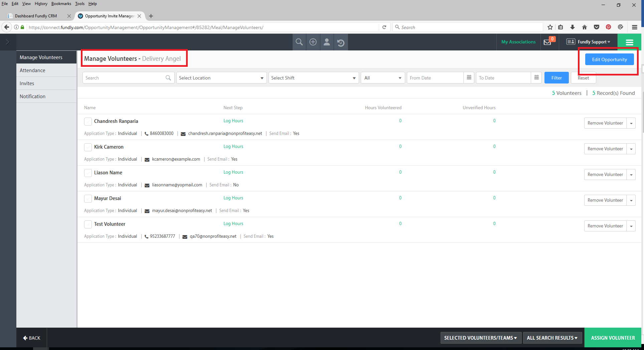Close the Opportunity Invite Management tab
The image size is (644, 350).
pos(139,16)
